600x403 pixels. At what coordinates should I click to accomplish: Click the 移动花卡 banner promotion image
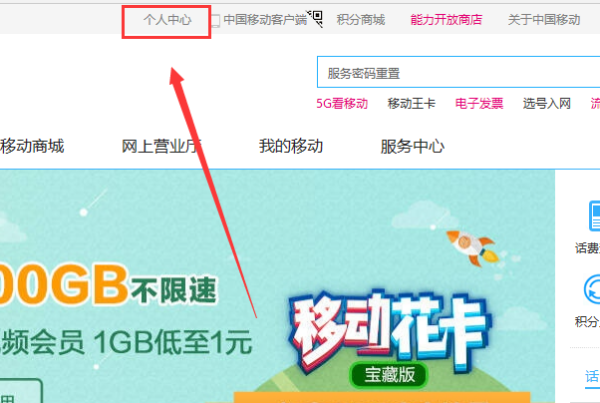(390, 333)
